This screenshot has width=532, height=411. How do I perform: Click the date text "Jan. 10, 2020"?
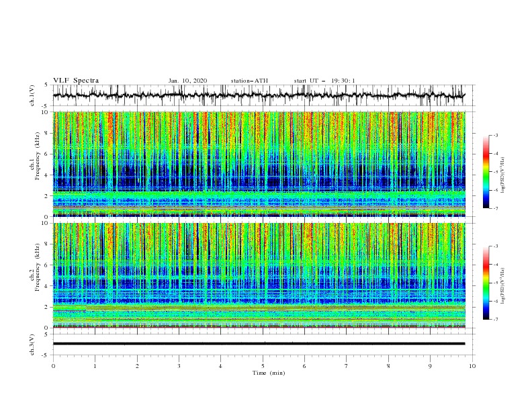pyautogui.click(x=187, y=81)
